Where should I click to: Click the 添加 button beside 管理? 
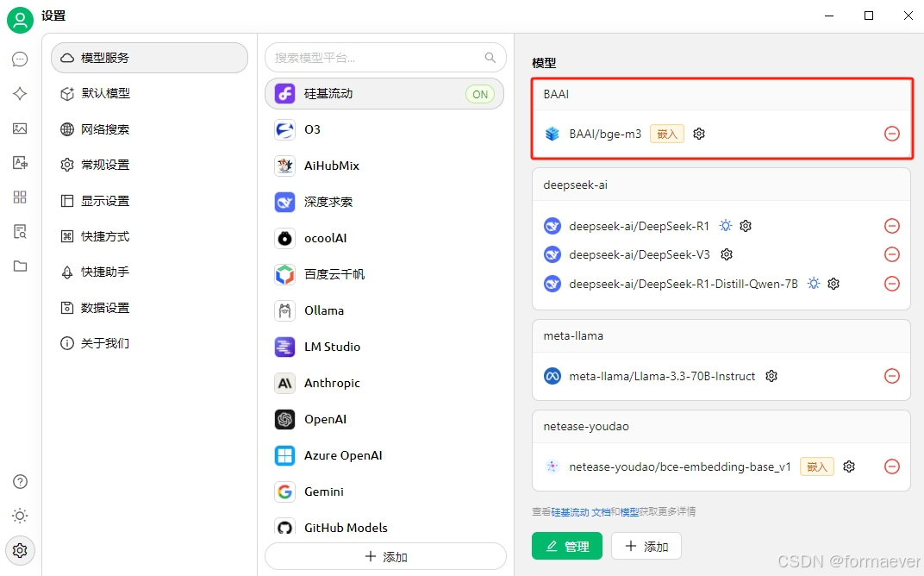tap(646, 546)
